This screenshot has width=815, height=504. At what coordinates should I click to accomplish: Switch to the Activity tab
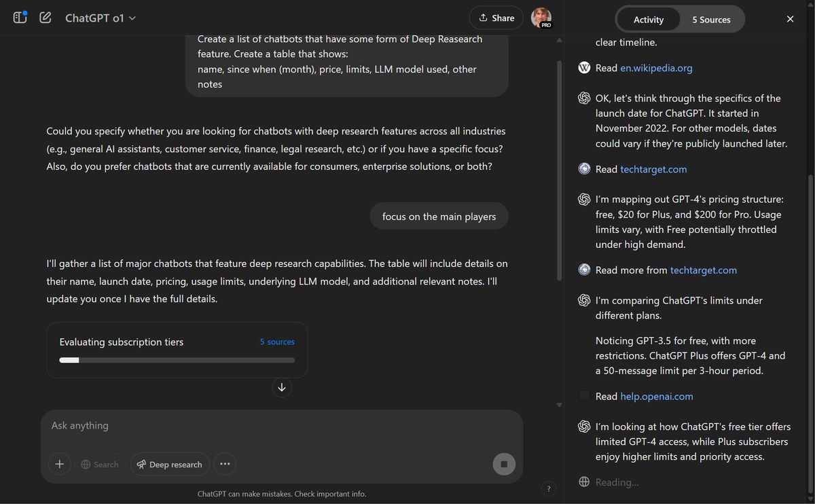tap(648, 19)
